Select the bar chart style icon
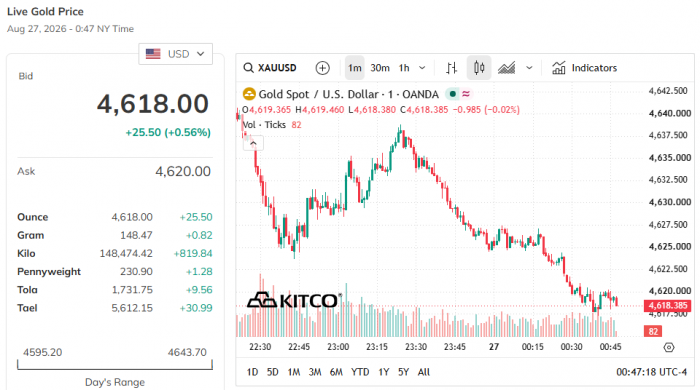700x390 pixels. click(451, 68)
